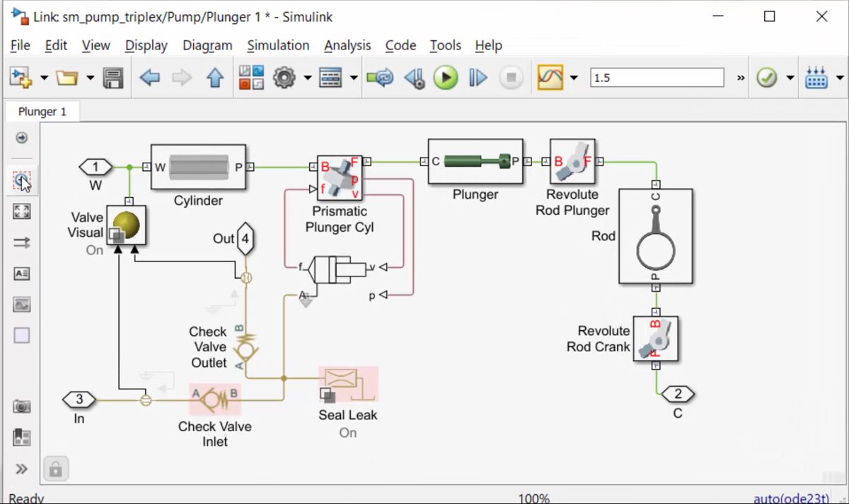
Task: Select the Prismatic Plunger Cyl block
Action: [x=340, y=178]
